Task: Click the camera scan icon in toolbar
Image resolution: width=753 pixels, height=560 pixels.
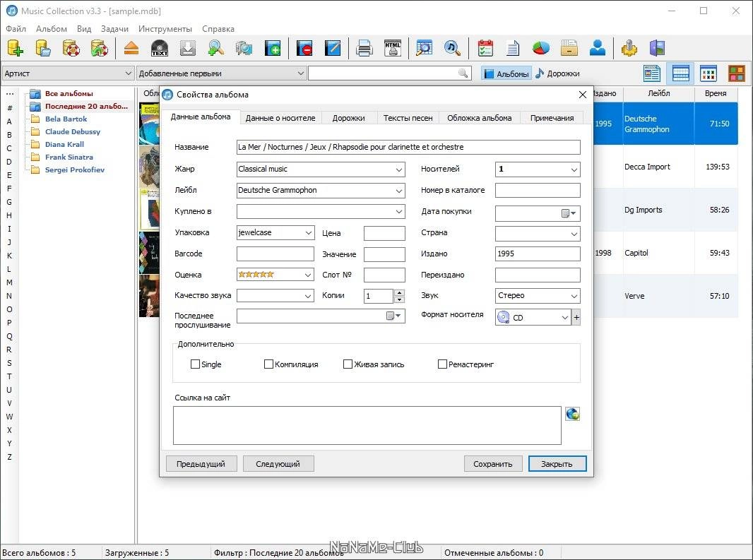Action: click(x=244, y=48)
